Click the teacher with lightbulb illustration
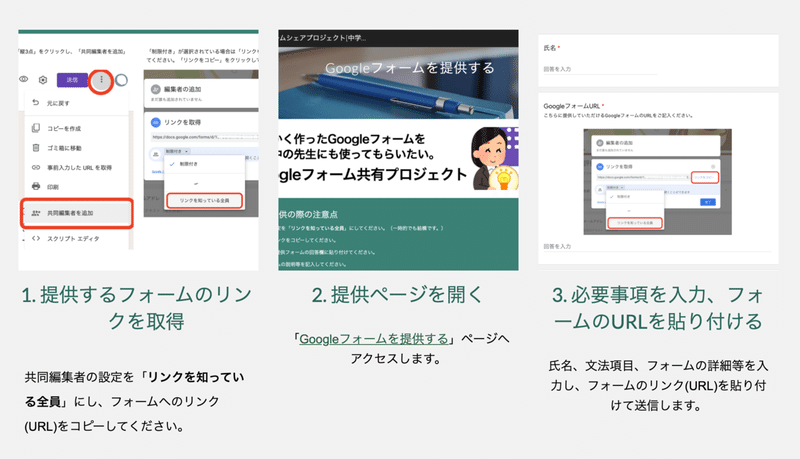 pyautogui.click(x=495, y=159)
